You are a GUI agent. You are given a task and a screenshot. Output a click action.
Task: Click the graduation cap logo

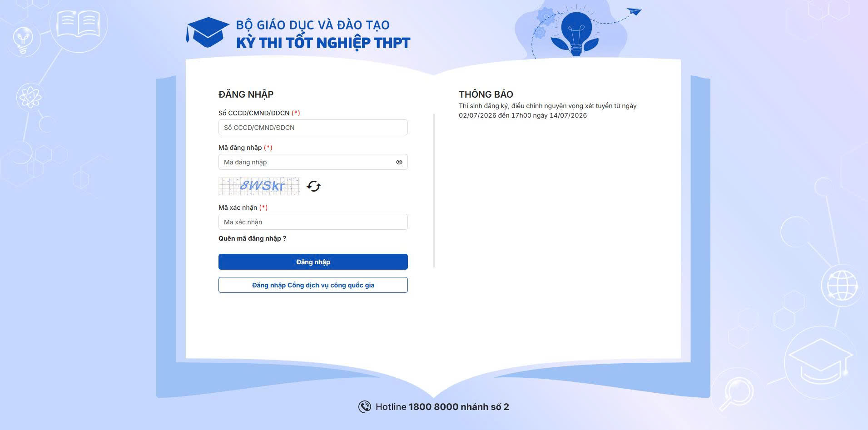tap(208, 32)
